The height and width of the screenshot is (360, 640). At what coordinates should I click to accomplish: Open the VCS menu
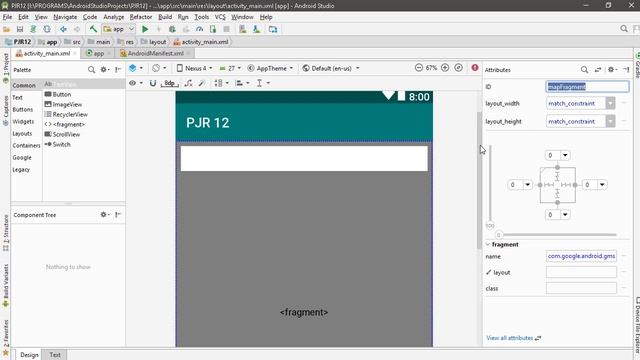(220, 17)
